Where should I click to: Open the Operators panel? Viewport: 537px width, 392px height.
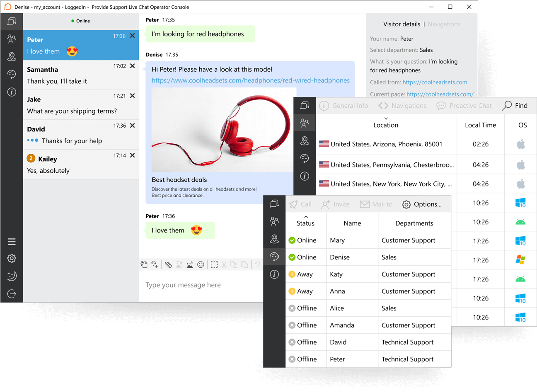(x=12, y=74)
